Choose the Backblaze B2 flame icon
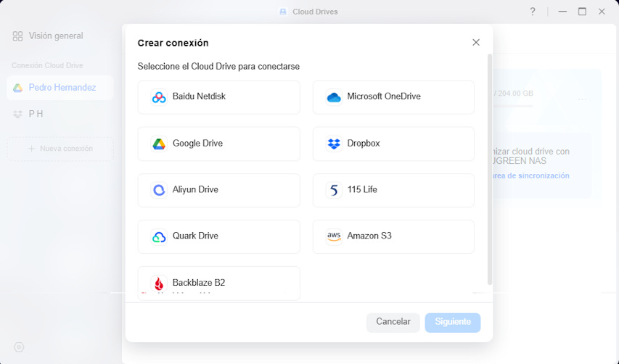This screenshot has height=364, width=619. [159, 284]
